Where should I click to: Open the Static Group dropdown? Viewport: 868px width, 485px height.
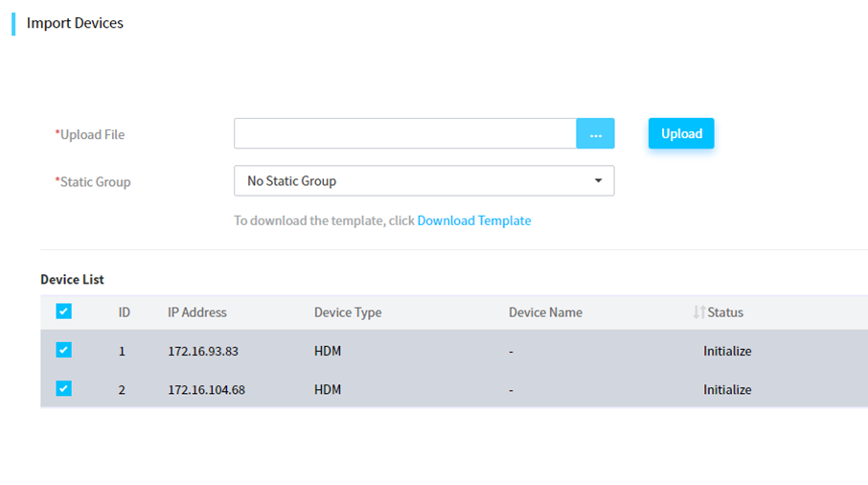424,180
